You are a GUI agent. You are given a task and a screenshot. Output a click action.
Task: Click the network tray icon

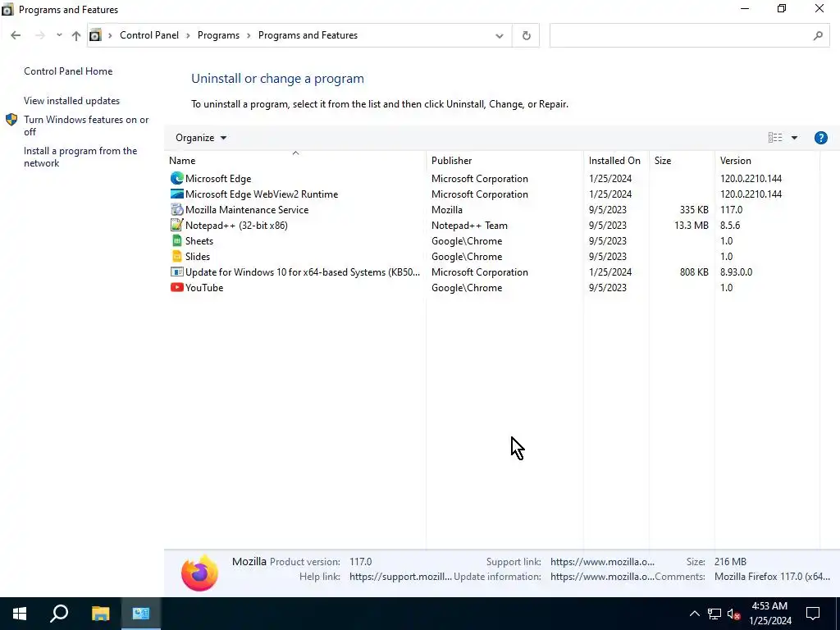coord(714,614)
